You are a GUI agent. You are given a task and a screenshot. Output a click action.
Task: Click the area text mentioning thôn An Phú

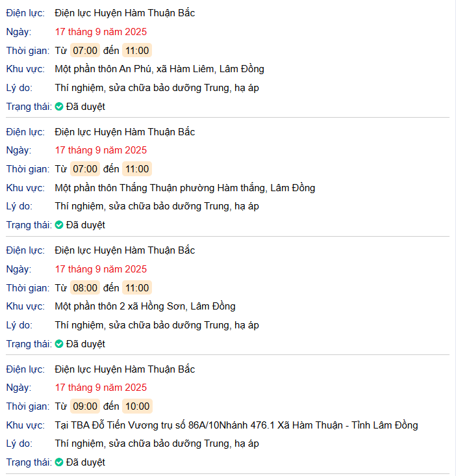click(159, 69)
